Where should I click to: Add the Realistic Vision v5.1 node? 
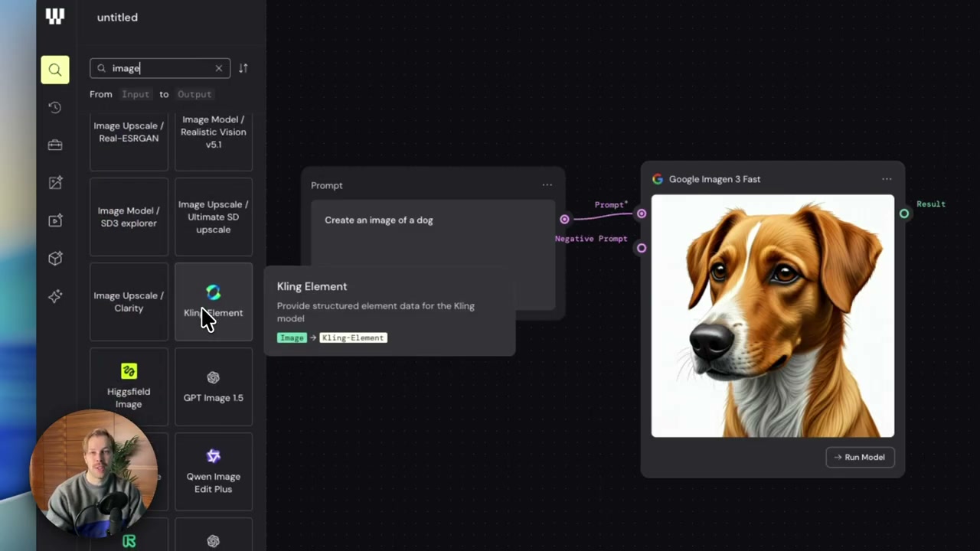(214, 141)
